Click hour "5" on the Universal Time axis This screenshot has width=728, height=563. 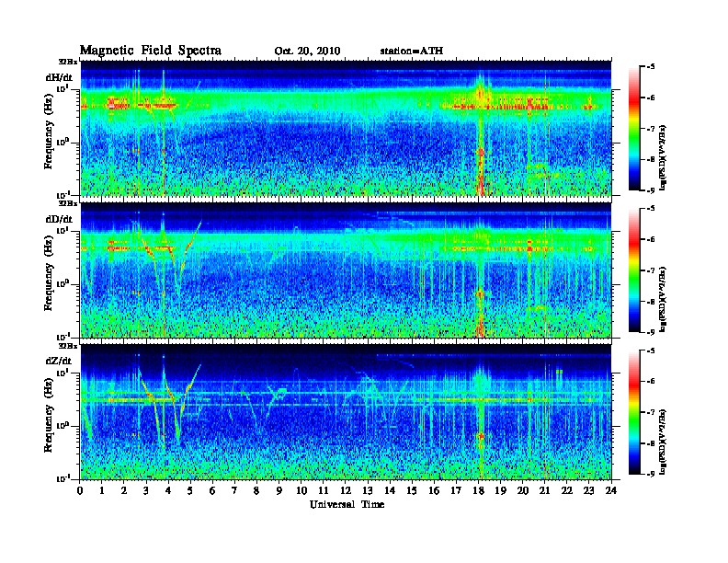tap(190, 490)
